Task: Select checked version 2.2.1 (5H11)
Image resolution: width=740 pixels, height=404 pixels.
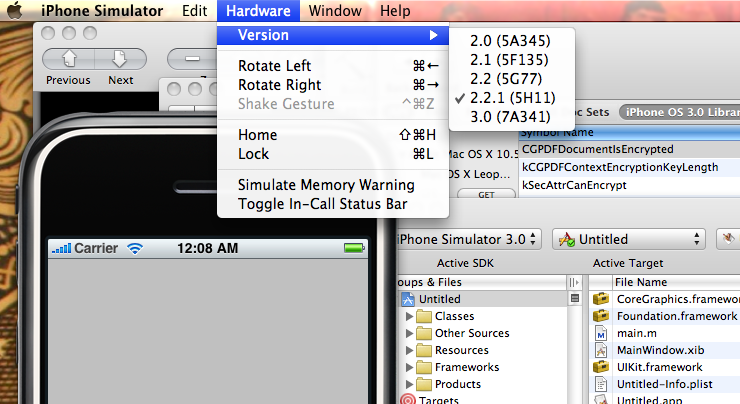Action: (x=512, y=98)
